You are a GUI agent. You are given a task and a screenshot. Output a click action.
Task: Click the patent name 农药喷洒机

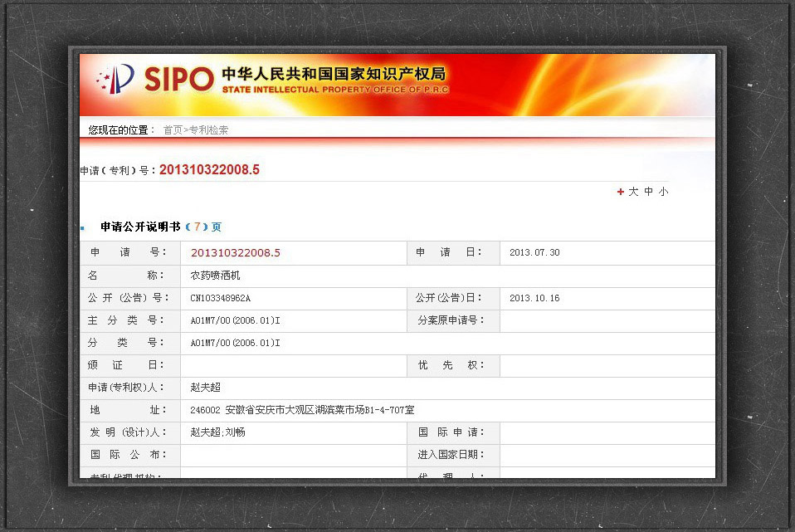pos(215,276)
